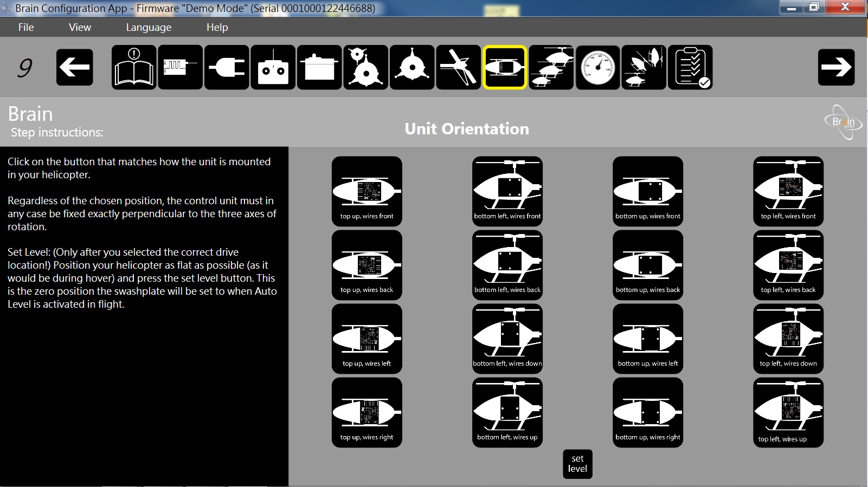Set orientation to 'top left, wires down'

[x=788, y=339]
